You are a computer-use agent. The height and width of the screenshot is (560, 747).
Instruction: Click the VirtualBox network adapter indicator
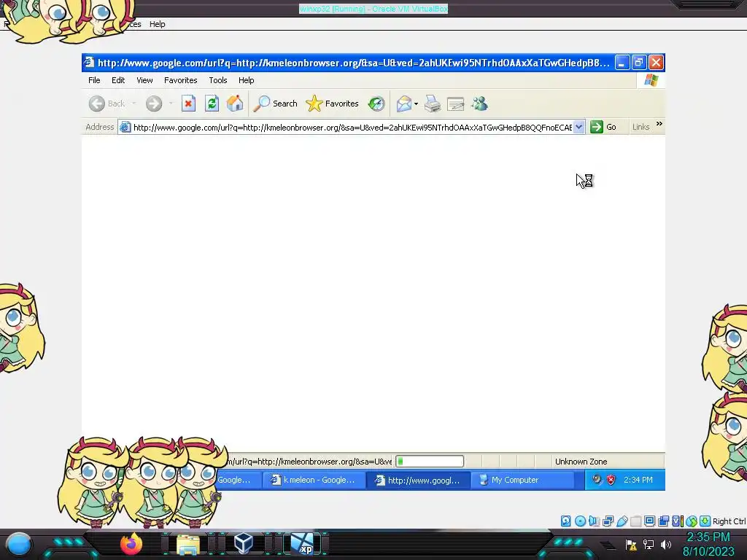click(x=608, y=521)
